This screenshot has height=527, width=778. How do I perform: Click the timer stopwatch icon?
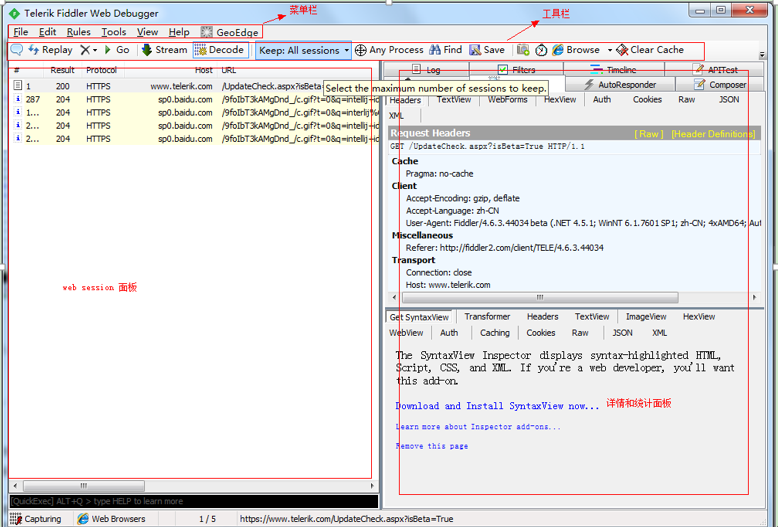(x=541, y=50)
